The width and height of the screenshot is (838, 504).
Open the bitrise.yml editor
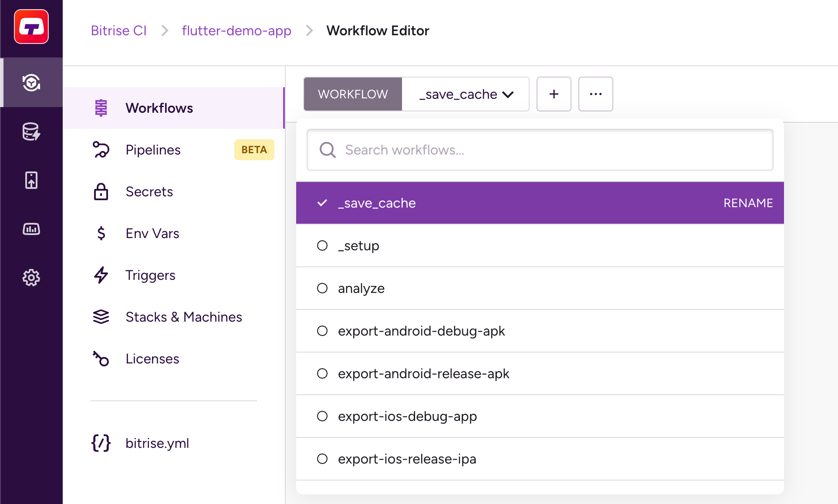pos(157,443)
